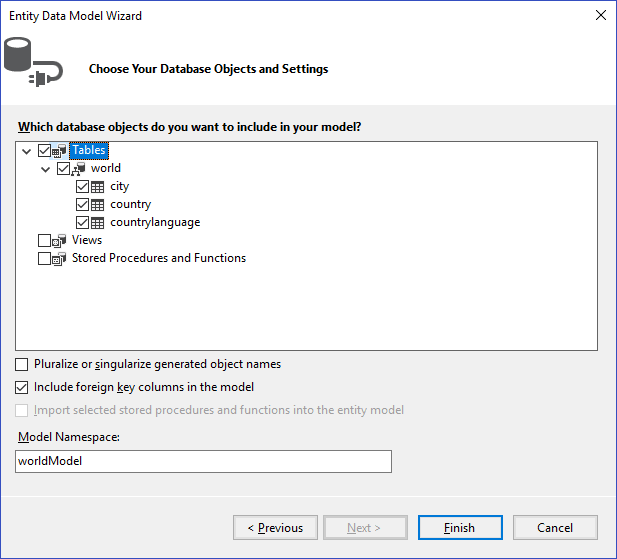Click the countrylanguage table grid icon
Image resolution: width=617 pixels, height=559 pixels.
pos(98,223)
